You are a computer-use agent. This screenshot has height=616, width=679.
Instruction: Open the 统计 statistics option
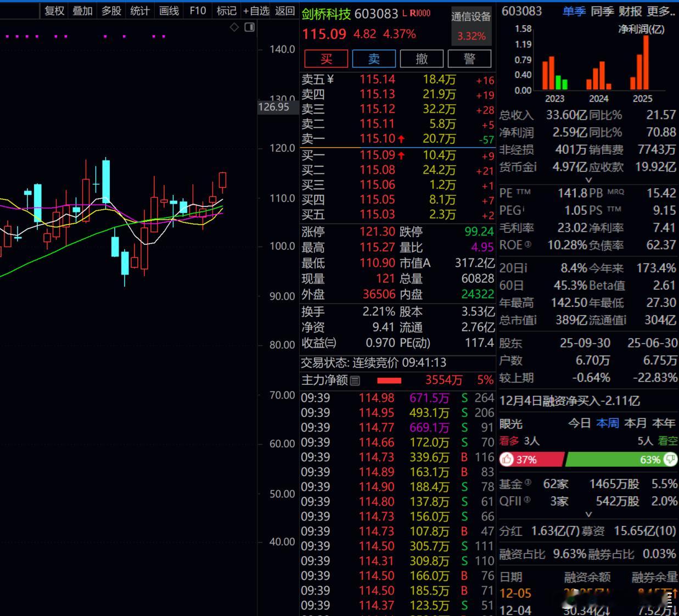[x=139, y=10]
